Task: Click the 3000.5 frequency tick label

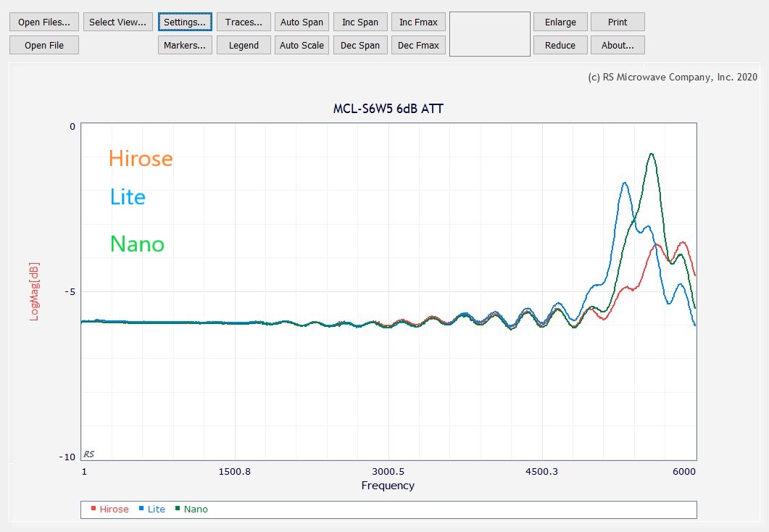Action: click(388, 472)
